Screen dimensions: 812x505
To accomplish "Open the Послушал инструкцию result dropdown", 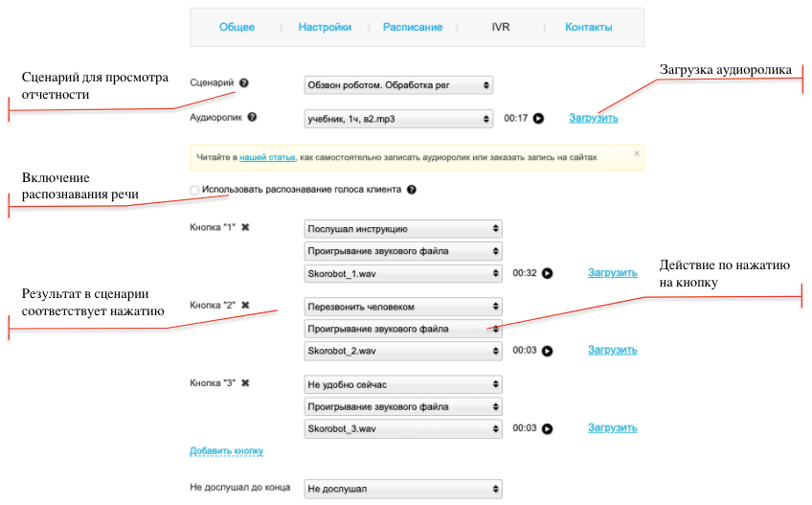I will pyautogui.click(x=402, y=229).
